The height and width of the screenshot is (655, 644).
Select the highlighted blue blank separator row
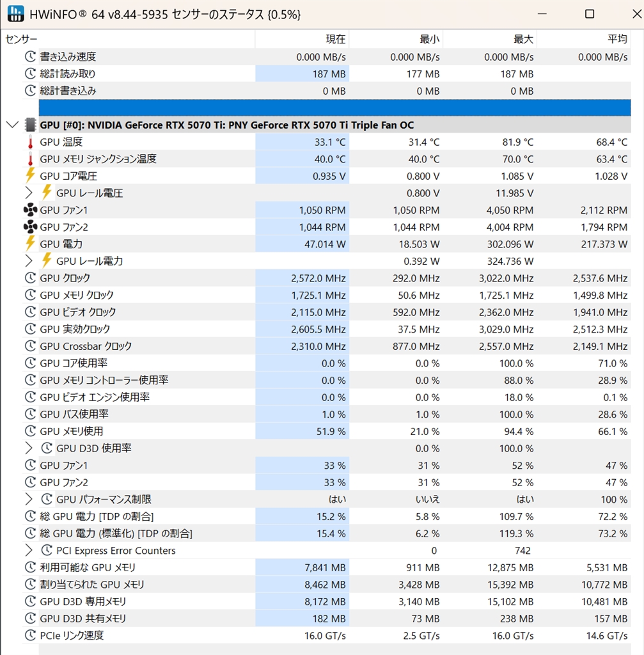click(334, 107)
